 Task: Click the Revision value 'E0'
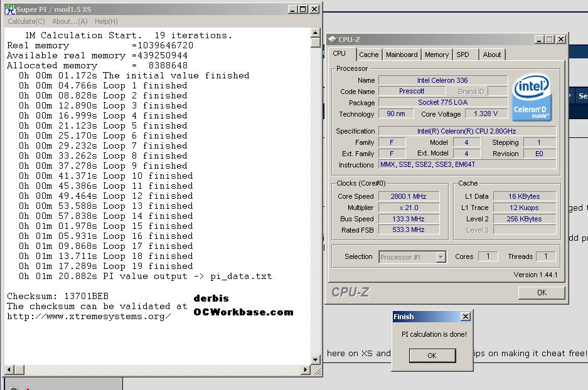[x=539, y=154]
